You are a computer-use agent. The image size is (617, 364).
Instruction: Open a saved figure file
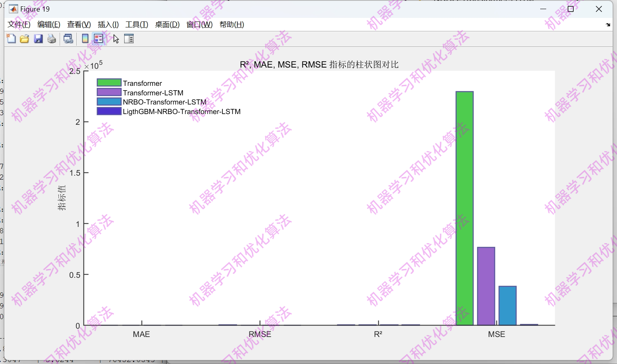tap(24, 39)
